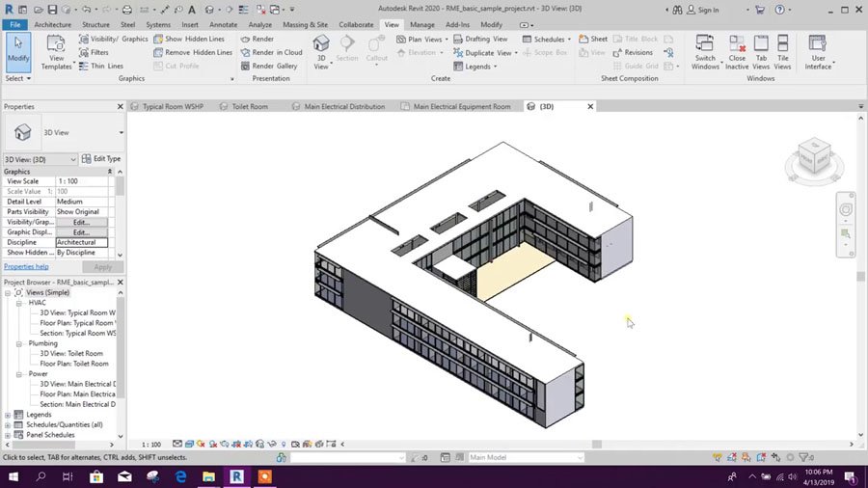
Task: Open Plan Views dropdown
Action: tap(422, 39)
